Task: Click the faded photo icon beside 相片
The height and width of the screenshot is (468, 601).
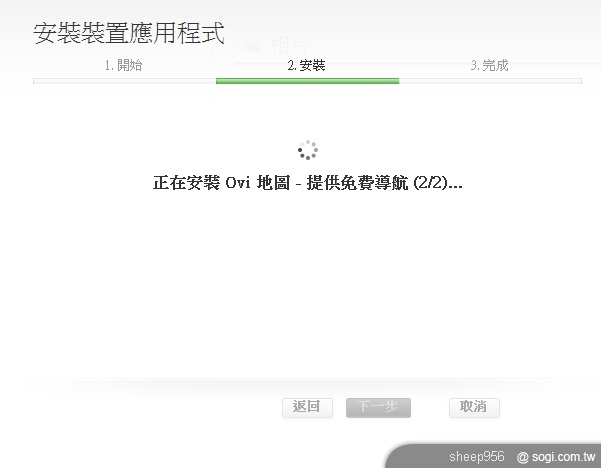Action: tap(254, 47)
